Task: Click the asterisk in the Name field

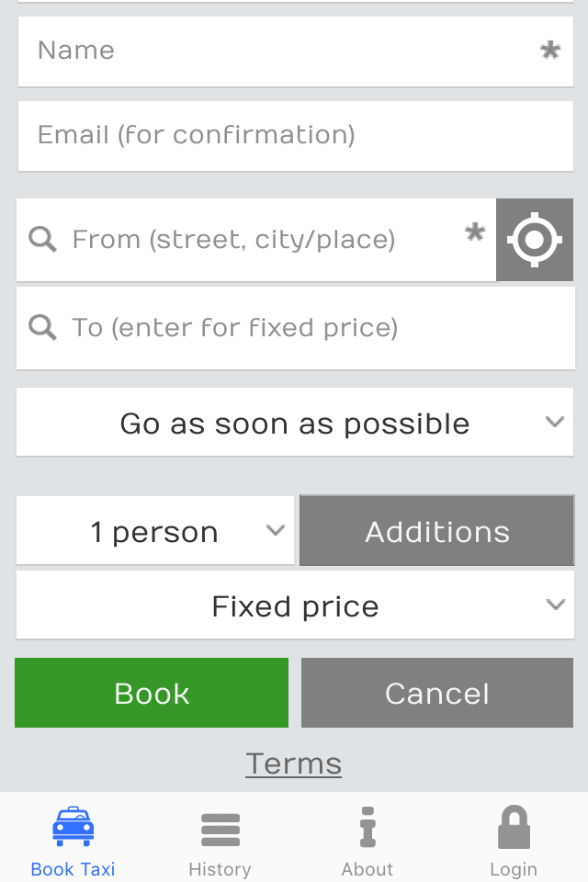Action: [x=550, y=50]
